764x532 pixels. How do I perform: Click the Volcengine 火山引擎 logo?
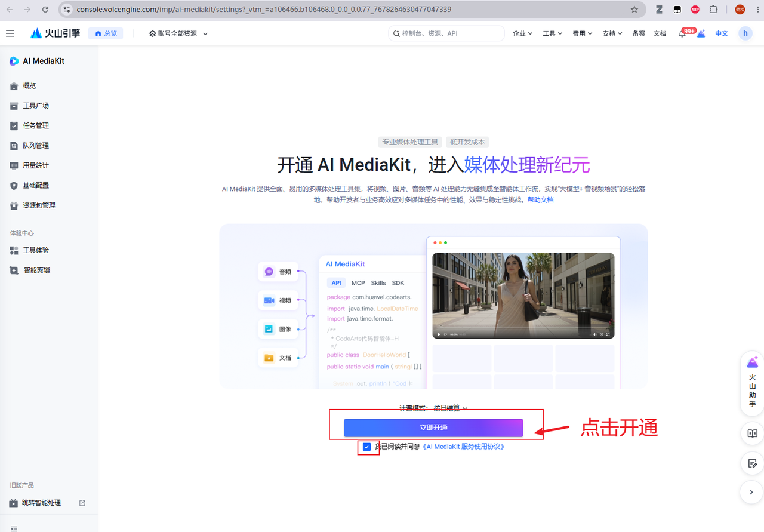(56, 33)
